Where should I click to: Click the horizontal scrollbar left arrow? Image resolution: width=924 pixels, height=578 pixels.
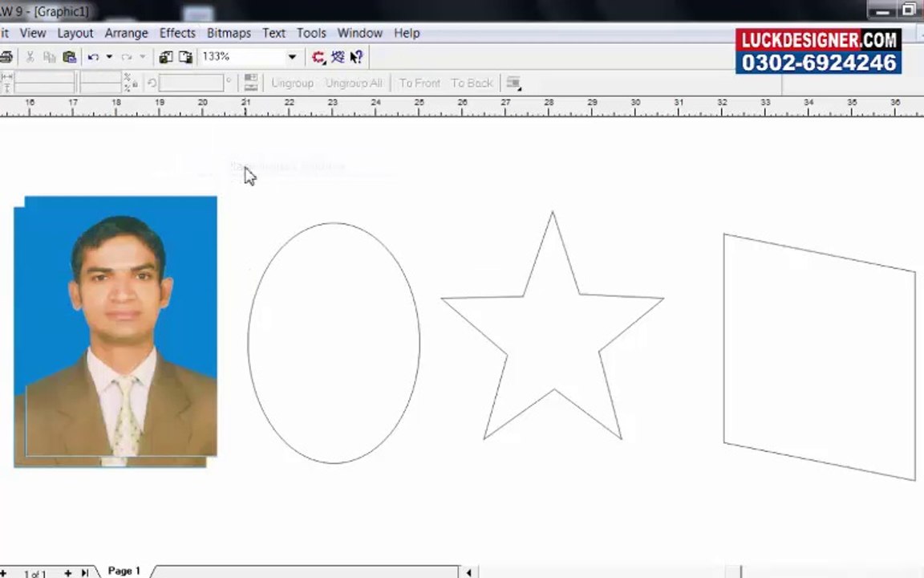pyautogui.click(x=469, y=572)
